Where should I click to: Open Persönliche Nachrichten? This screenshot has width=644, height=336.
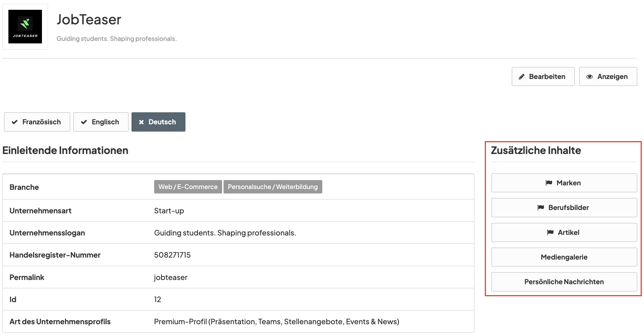coord(564,282)
